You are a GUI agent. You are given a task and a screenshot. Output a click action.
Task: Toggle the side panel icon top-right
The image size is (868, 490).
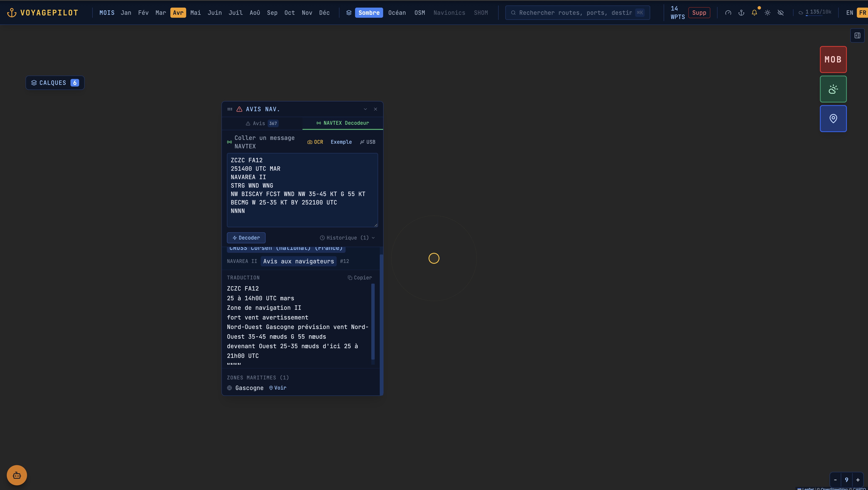tap(857, 36)
